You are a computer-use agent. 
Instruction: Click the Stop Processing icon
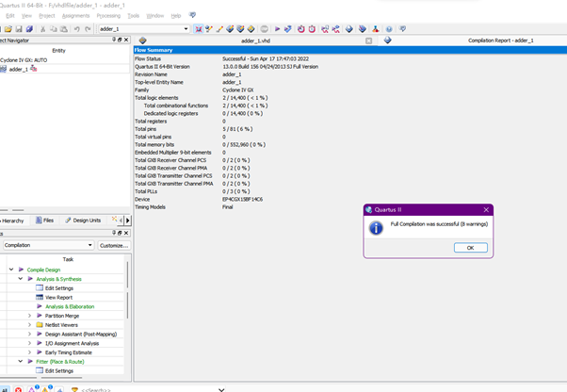(x=265, y=29)
